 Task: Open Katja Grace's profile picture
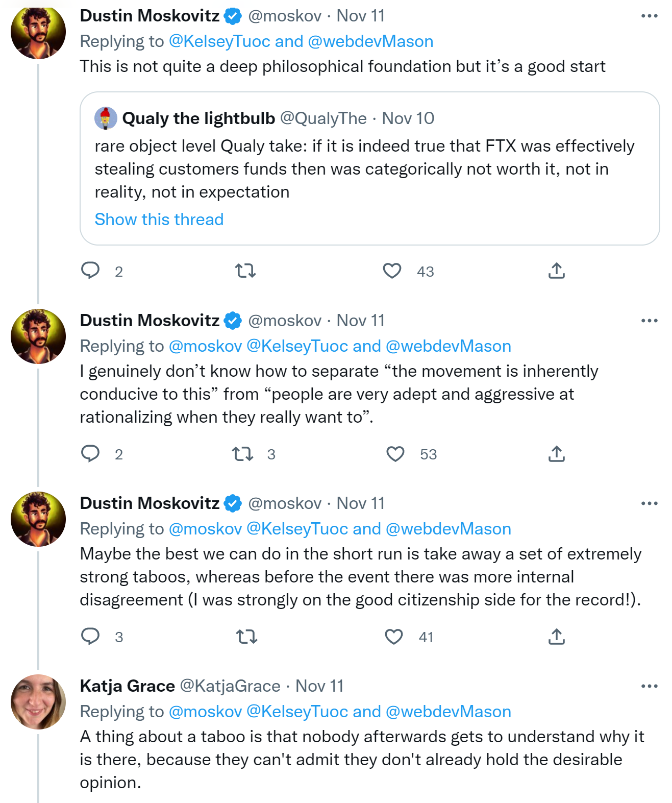tap(38, 702)
